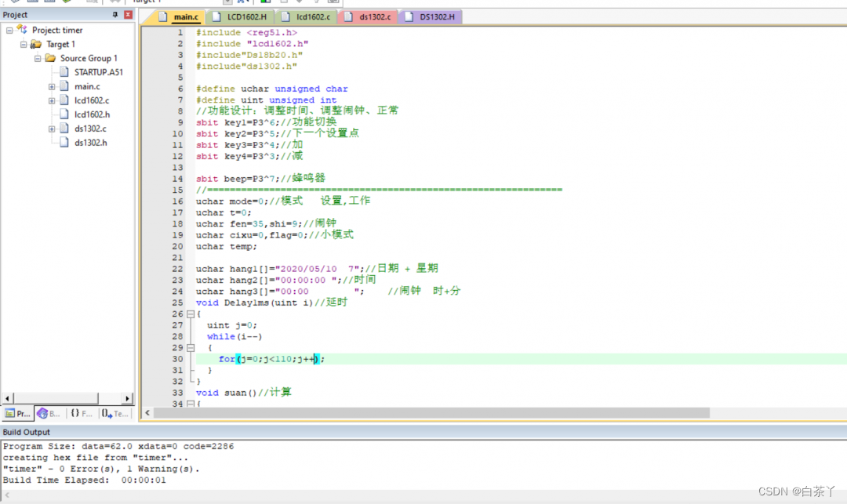
Task: Switch to the Functions bottom tab
Action: [x=81, y=414]
